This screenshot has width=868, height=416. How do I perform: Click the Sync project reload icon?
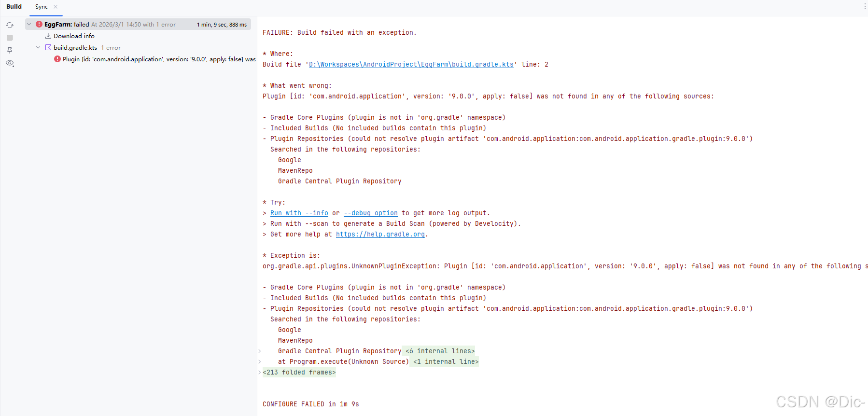pyautogui.click(x=10, y=25)
